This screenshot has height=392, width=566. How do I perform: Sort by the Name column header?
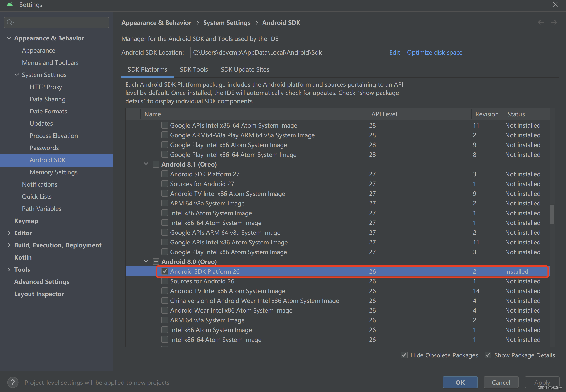click(254, 114)
